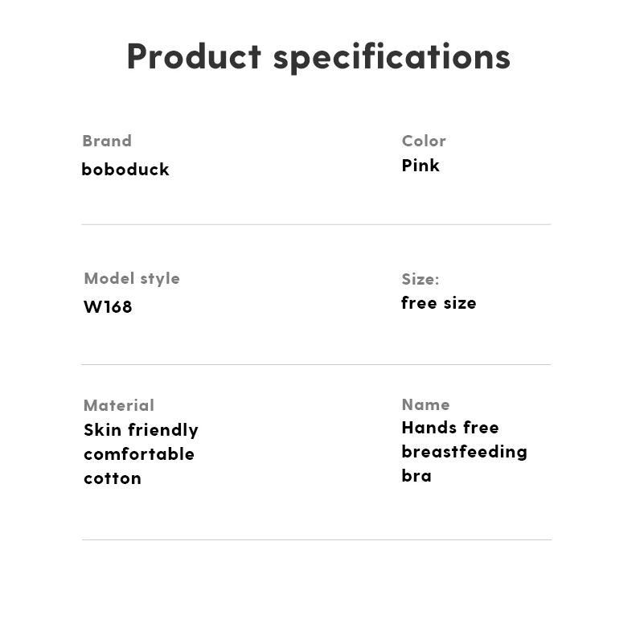Click the word "bra" under Name
The image size is (644, 644).
click(x=416, y=476)
